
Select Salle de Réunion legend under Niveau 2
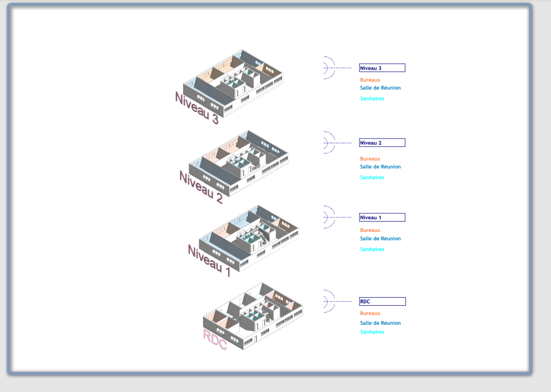point(380,167)
